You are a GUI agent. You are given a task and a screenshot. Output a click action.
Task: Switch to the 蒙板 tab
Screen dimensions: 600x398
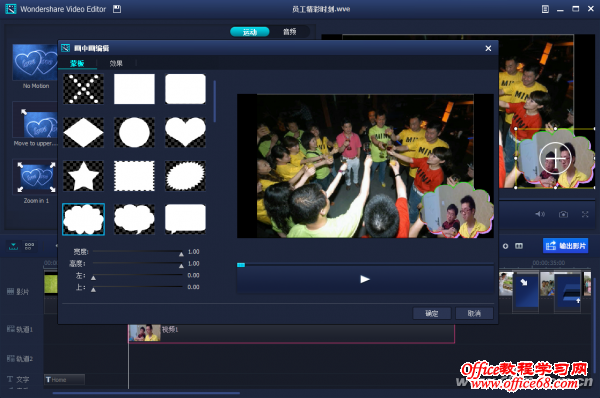[77, 63]
